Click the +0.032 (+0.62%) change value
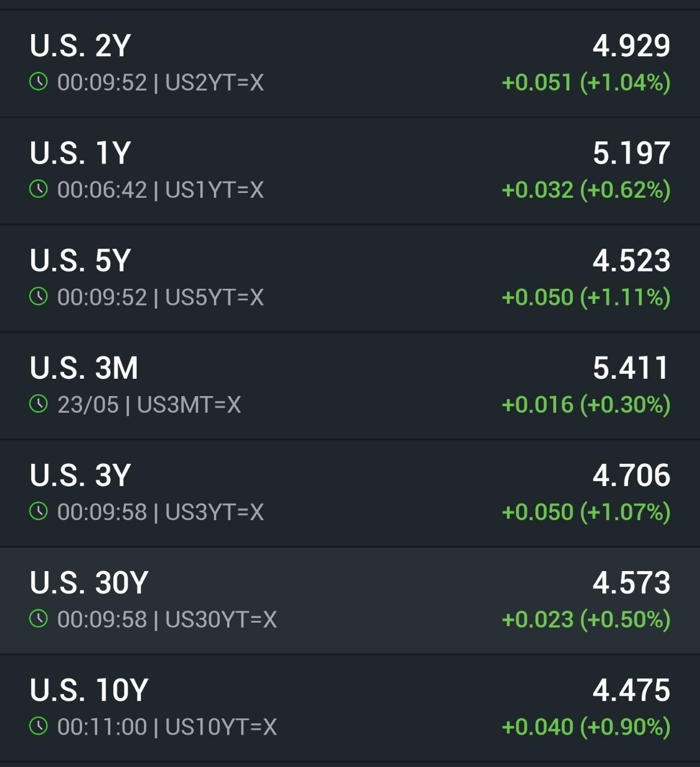 586,190
